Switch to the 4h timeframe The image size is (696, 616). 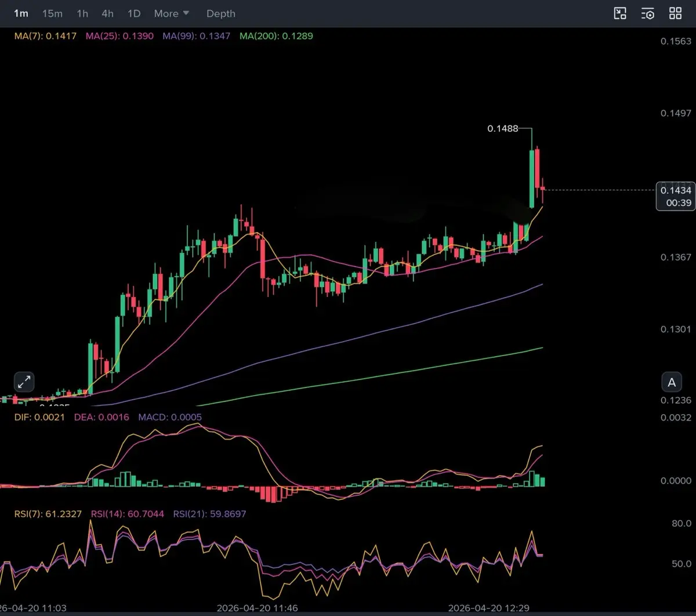(107, 13)
